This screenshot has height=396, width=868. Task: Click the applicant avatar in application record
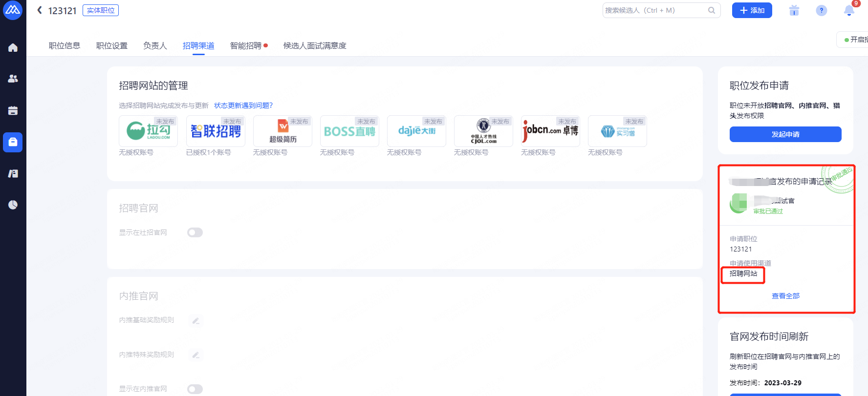point(738,203)
